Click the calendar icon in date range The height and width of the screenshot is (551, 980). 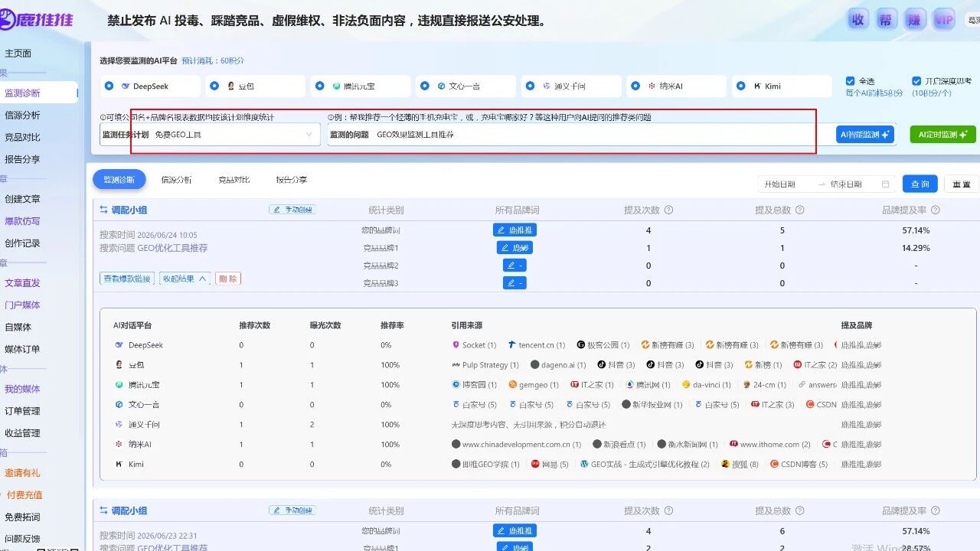tap(886, 184)
